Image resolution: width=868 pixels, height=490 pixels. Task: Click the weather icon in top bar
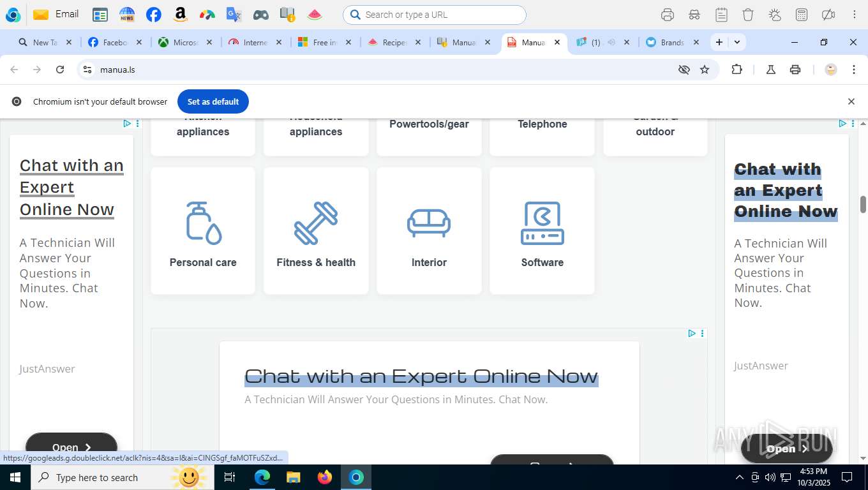(775, 15)
